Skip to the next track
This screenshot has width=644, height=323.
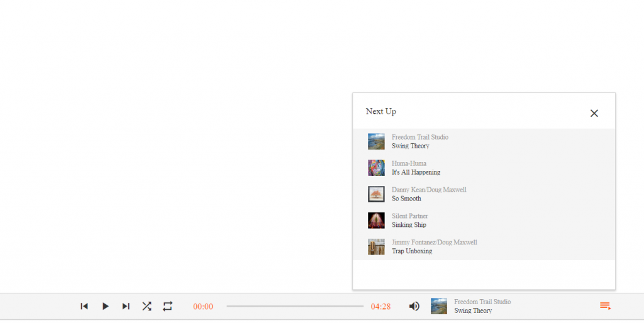[x=126, y=306]
